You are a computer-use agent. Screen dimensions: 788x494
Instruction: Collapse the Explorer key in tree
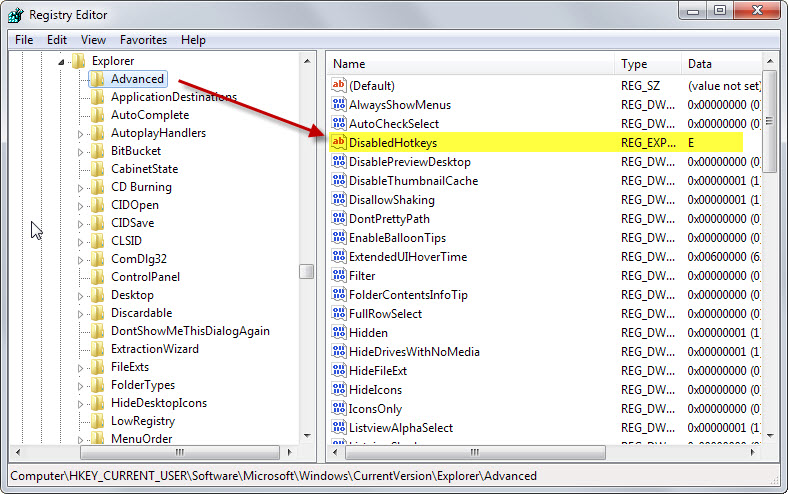point(61,62)
